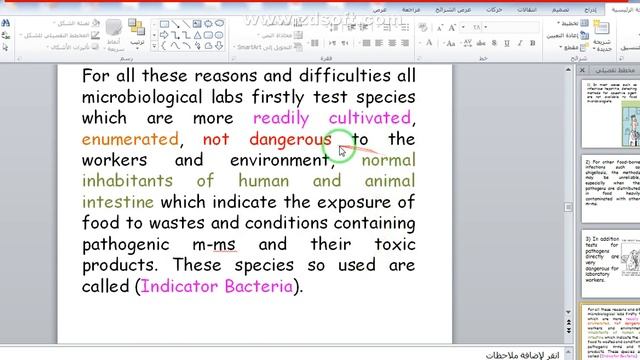Close the slides outline pane
Image resolution: width=640 pixels, height=360 pixels.
point(582,70)
